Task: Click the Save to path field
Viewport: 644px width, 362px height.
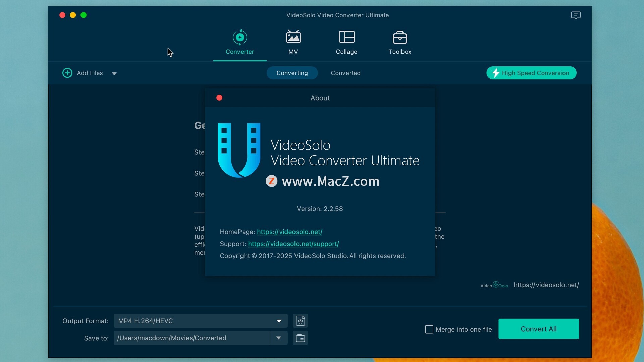Action: point(192,338)
